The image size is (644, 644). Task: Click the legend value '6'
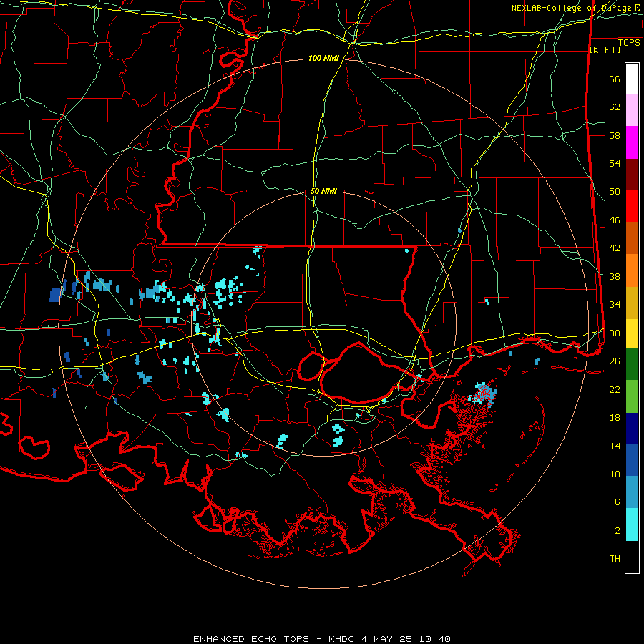[x=618, y=502]
